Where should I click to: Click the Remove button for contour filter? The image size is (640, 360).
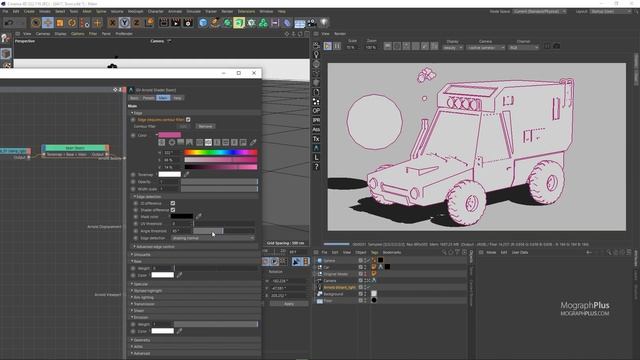click(205, 127)
